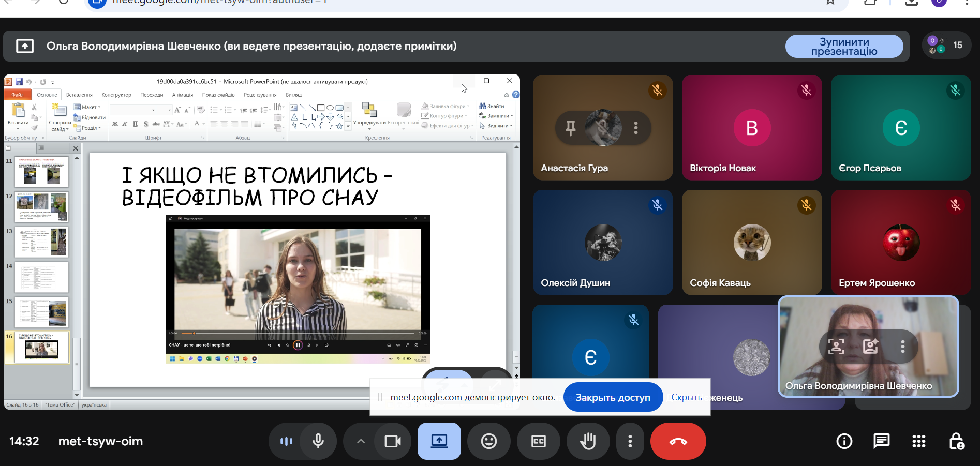
Task: Open more options three-dot menu in bottom bar
Action: point(630,441)
